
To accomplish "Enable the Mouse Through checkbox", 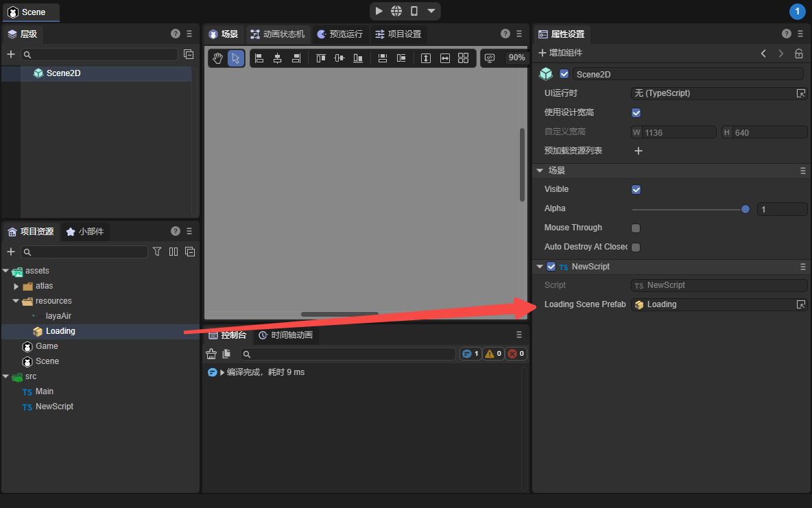I will tap(636, 228).
